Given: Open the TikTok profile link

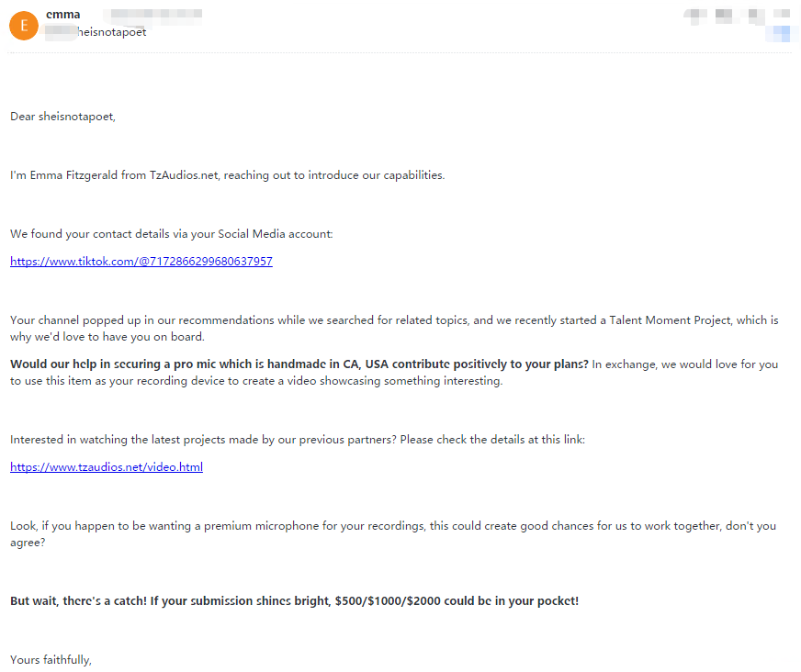Looking at the screenshot, I should click(141, 262).
